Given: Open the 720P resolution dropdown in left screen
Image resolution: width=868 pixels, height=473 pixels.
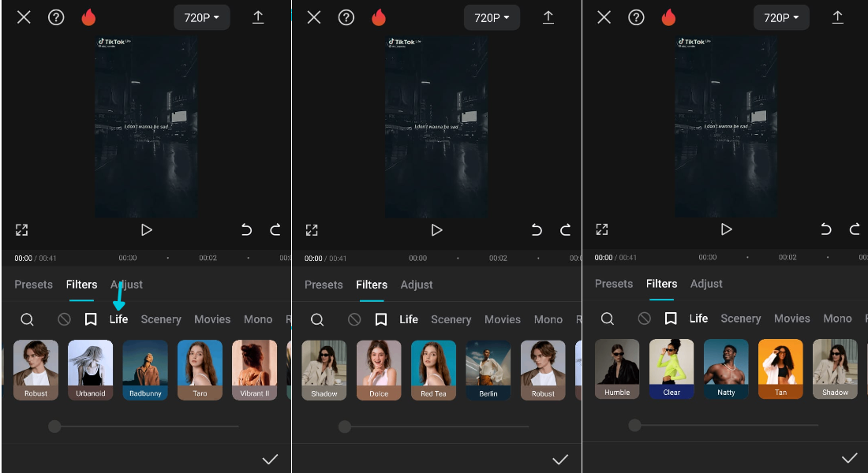Looking at the screenshot, I should tap(202, 17).
